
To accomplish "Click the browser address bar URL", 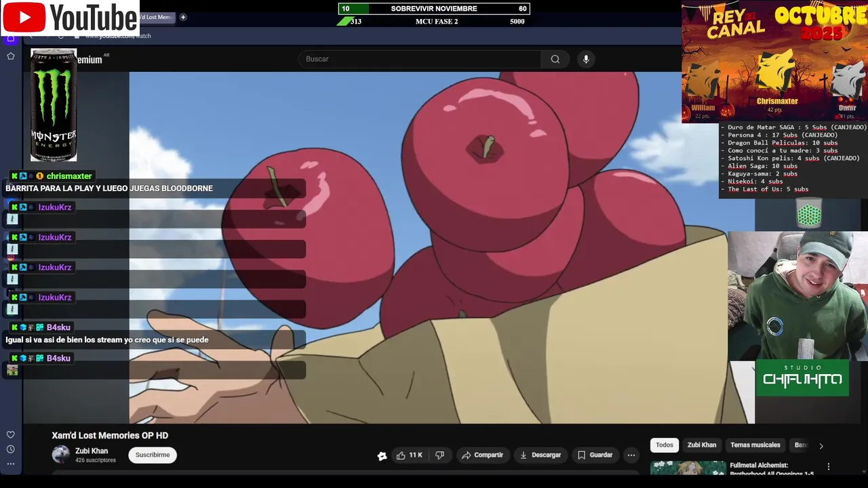I will pos(119,36).
